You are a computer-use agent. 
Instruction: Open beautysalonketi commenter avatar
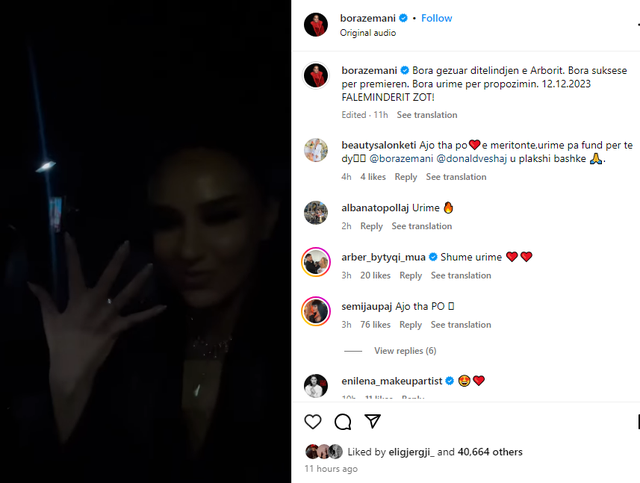(x=316, y=150)
